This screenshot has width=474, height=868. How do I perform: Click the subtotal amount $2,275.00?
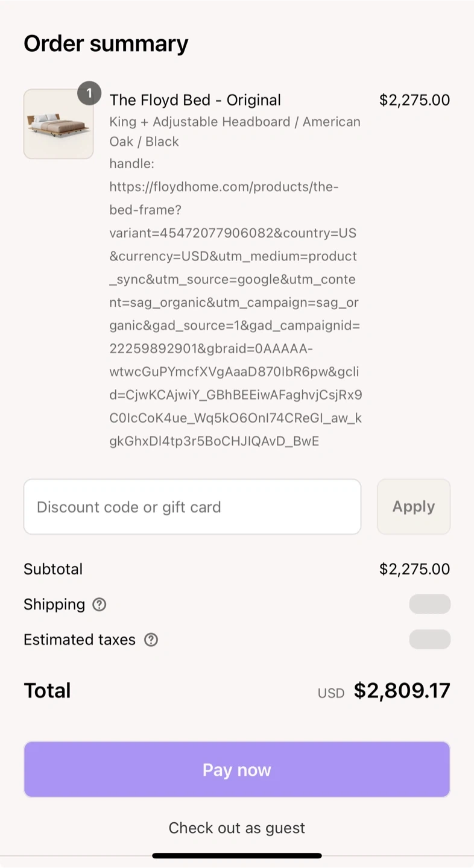[414, 569]
